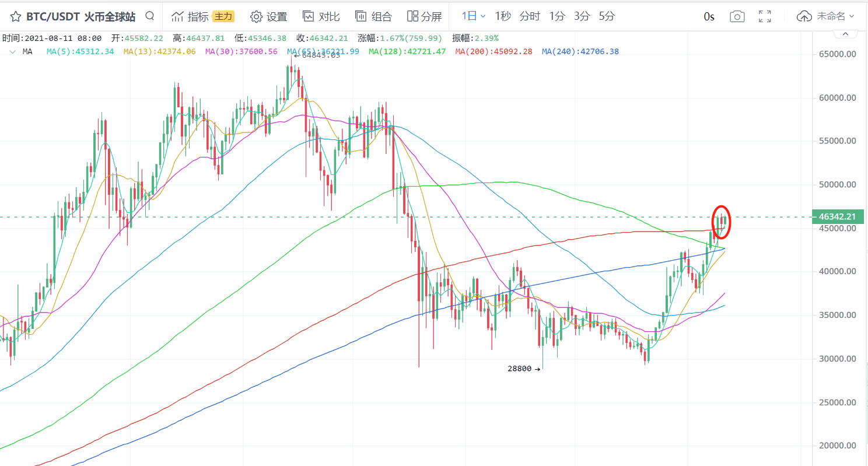This screenshot has height=466, width=868.
Task: Take a chart snapshot with camera icon
Action: click(x=737, y=16)
